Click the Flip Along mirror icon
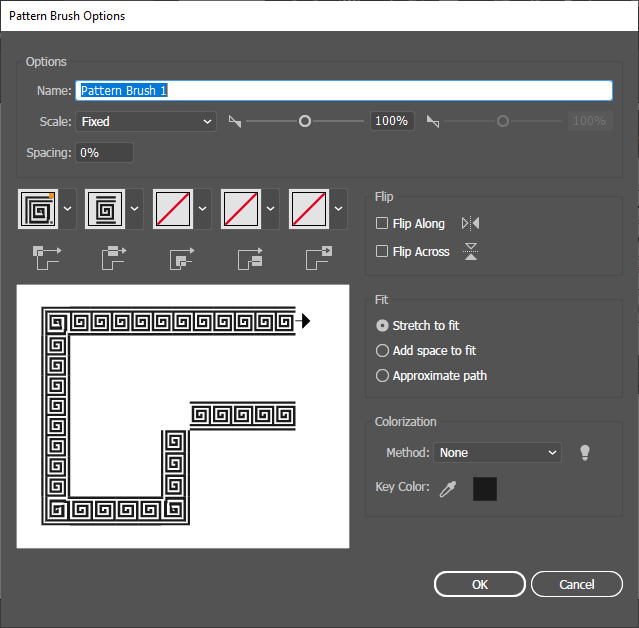 coord(470,223)
